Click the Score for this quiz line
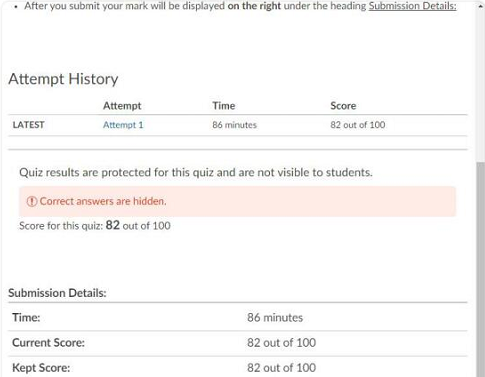485x377 pixels. click(x=95, y=226)
